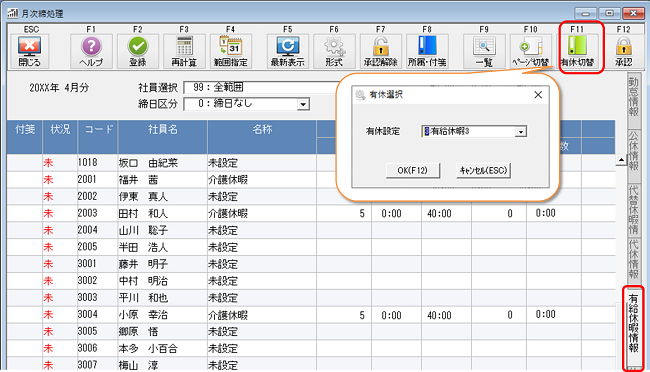Click the 登録 register checkmark icon
Viewport: 650px width, 372px height.
[x=138, y=51]
